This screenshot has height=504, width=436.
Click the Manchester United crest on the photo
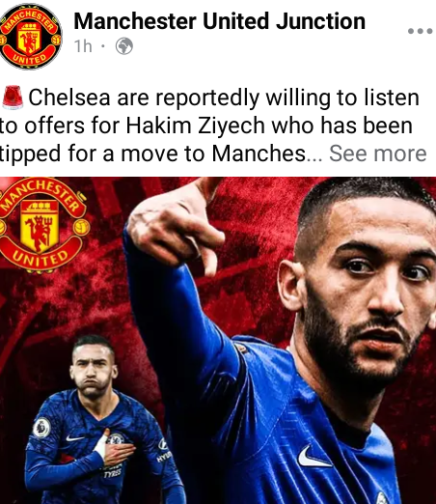pos(43,225)
